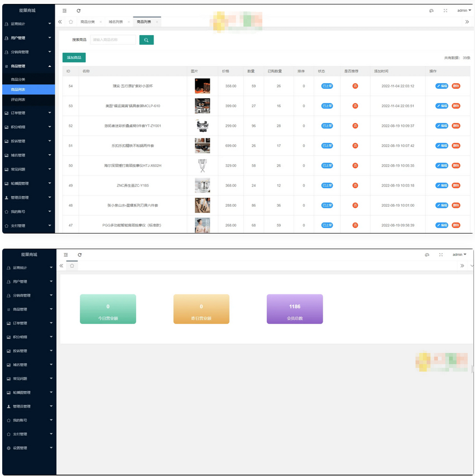The width and height of the screenshot is (475, 476).
Task: Select the 商品列表 tab
Action: tap(144, 22)
